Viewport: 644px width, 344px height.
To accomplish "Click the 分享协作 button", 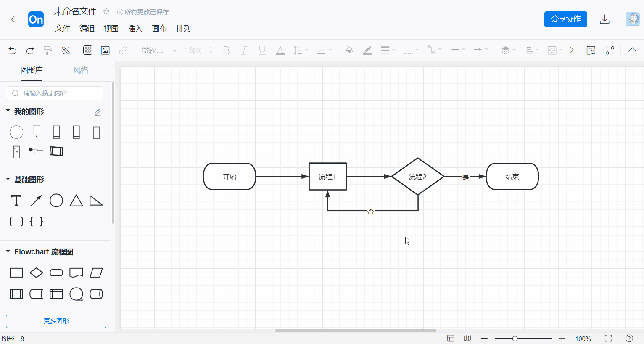I will tap(565, 19).
